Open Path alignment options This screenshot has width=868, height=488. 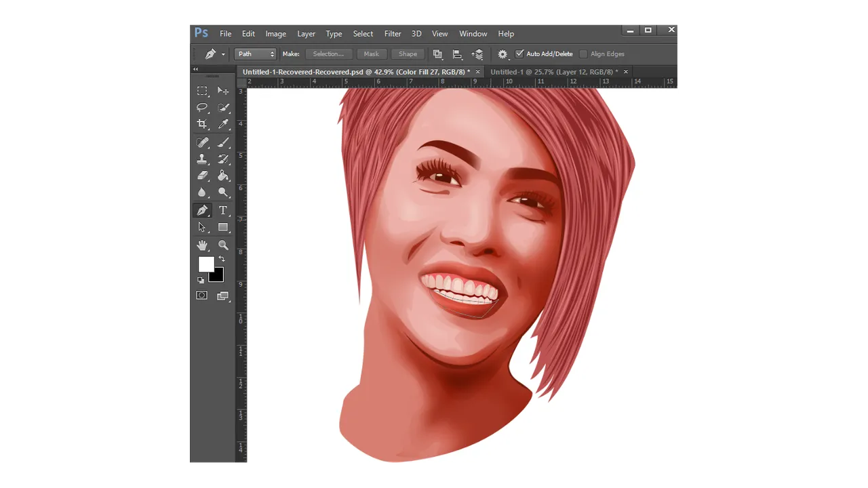pyautogui.click(x=458, y=54)
